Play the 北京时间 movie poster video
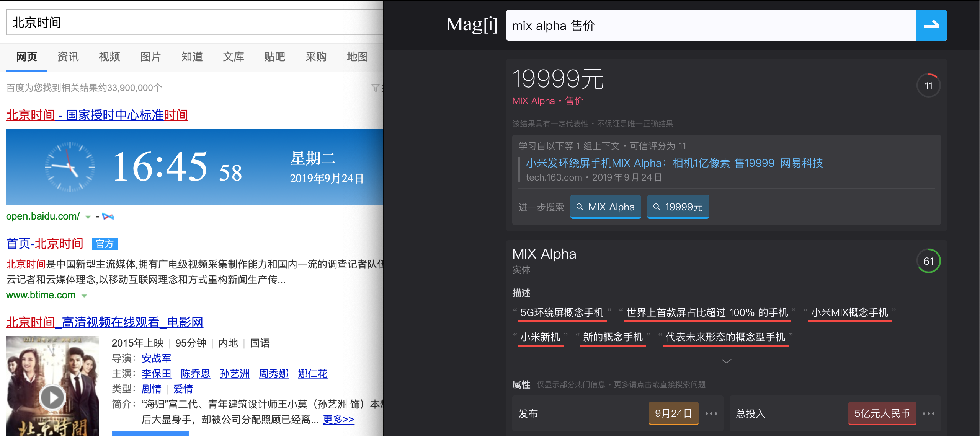Screen dimensions: 980x436 coord(52,398)
